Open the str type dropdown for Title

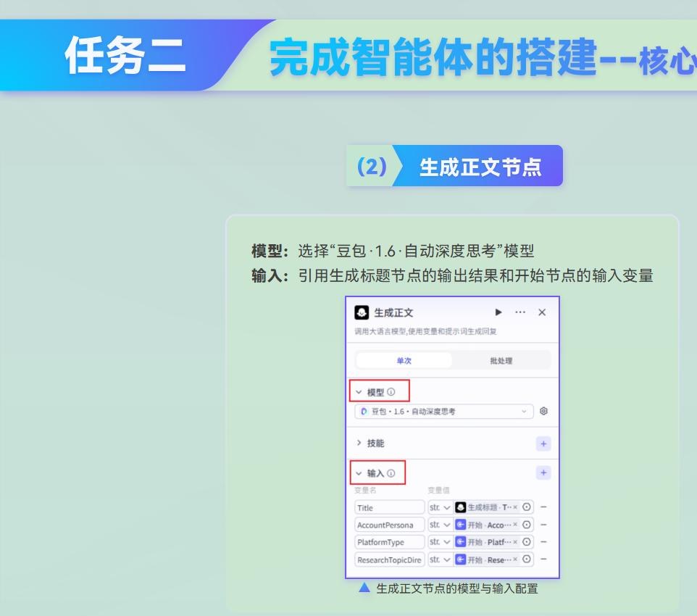coord(440,507)
